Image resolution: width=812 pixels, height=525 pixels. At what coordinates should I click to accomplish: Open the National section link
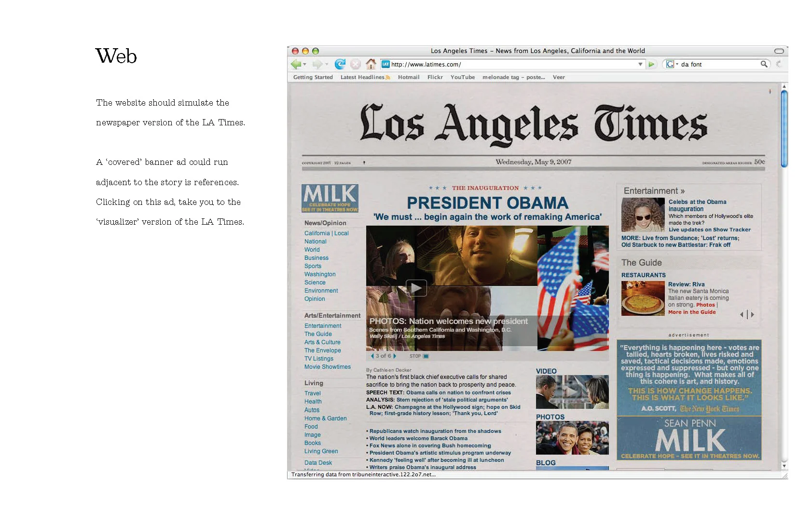315,242
